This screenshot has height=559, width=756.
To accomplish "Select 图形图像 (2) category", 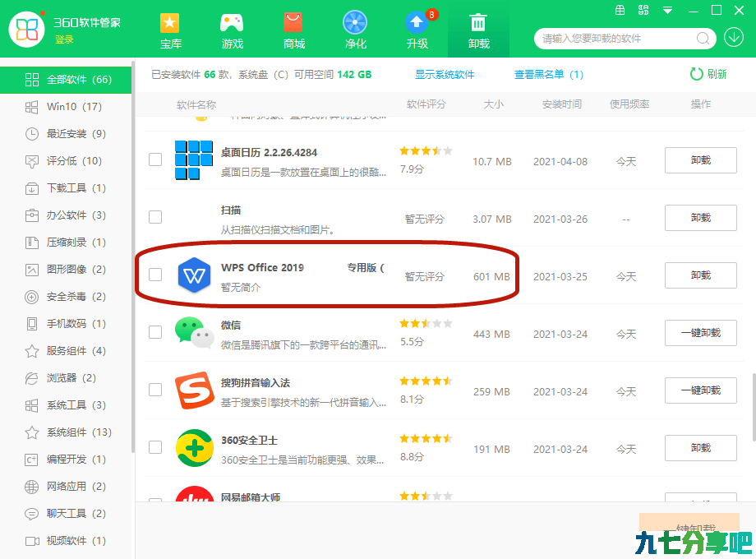I will [x=66, y=269].
